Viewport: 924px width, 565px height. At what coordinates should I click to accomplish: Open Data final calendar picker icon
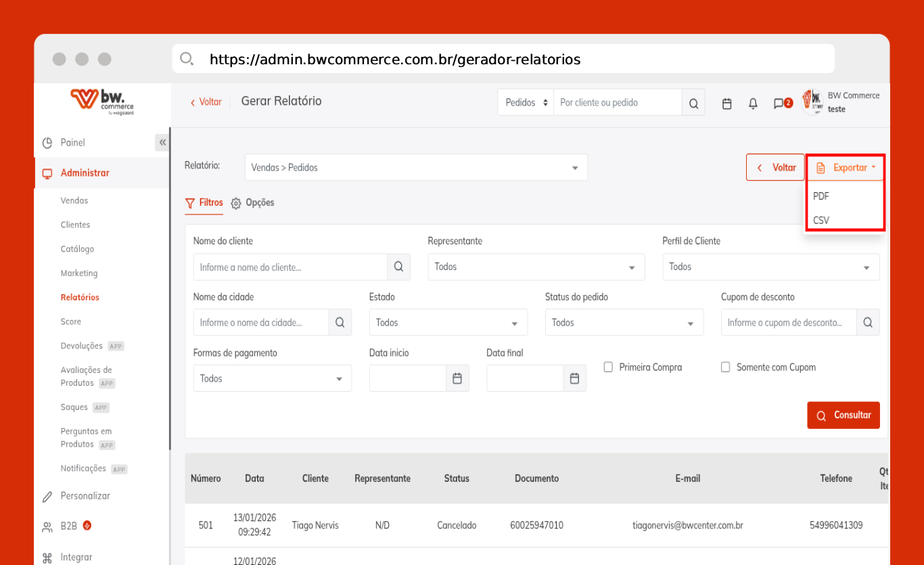pos(574,378)
